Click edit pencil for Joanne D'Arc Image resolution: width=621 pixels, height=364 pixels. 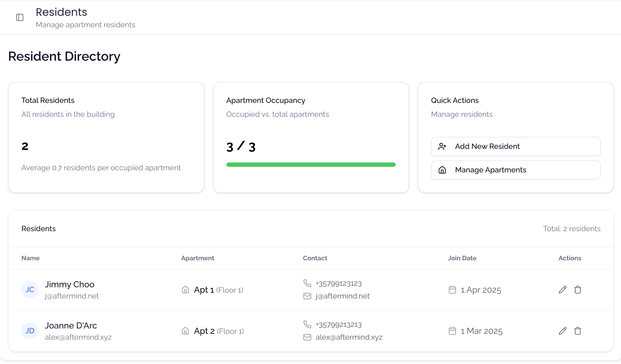click(562, 331)
